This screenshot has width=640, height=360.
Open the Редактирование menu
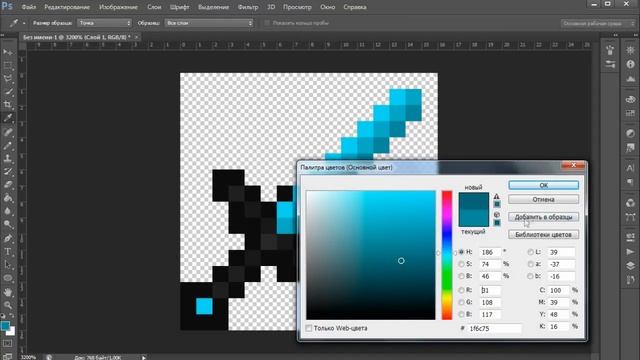(67, 7)
